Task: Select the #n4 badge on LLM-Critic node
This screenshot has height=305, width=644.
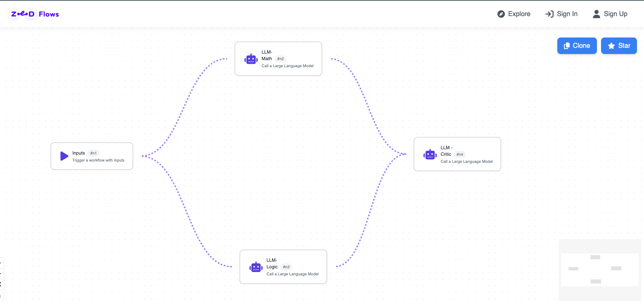Action: click(460, 155)
